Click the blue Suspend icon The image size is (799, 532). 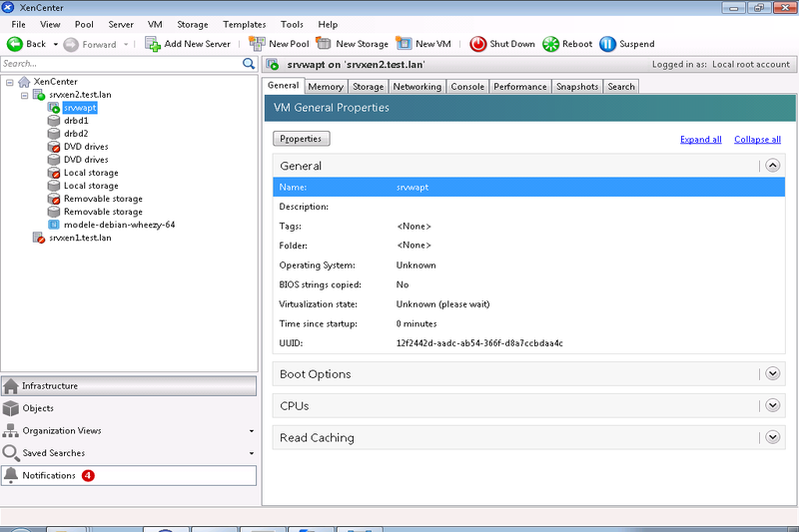pos(608,44)
